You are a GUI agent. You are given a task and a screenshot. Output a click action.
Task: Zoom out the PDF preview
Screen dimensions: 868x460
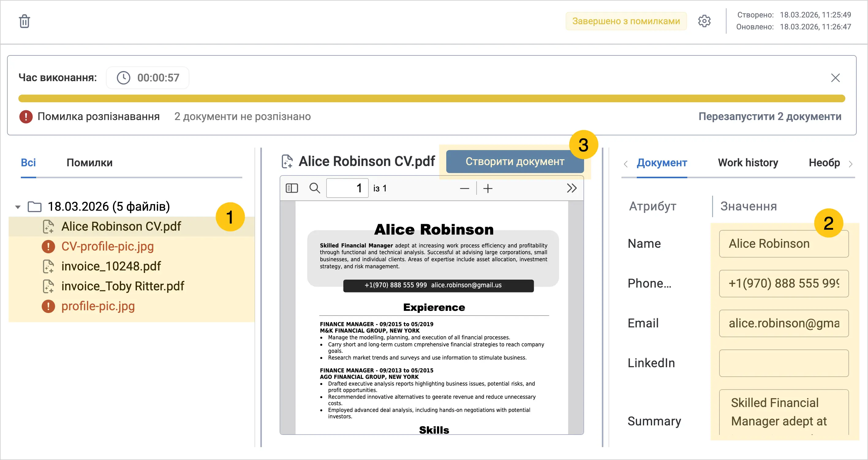464,188
